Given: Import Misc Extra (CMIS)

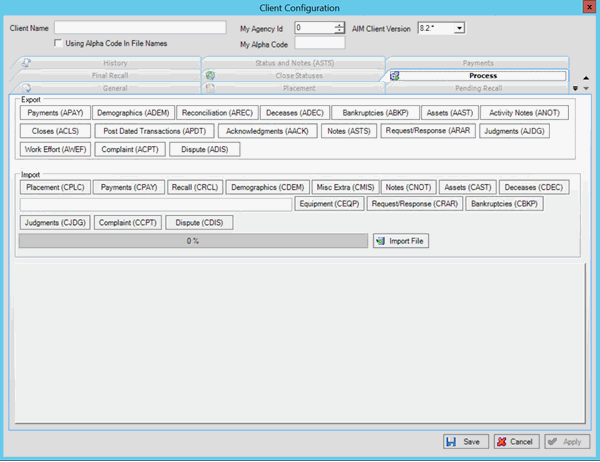Looking at the screenshot, I should [345, 187].
